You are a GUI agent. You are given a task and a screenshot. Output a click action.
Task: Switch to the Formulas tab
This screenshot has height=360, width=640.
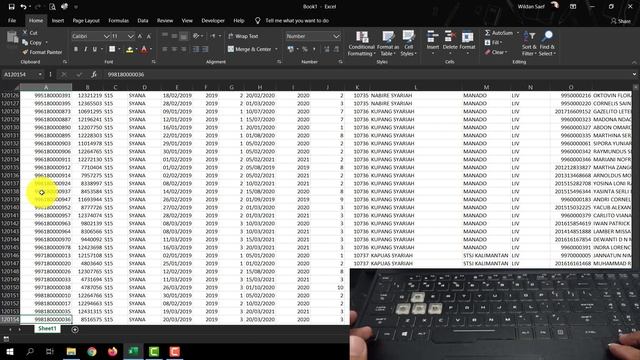118,20
